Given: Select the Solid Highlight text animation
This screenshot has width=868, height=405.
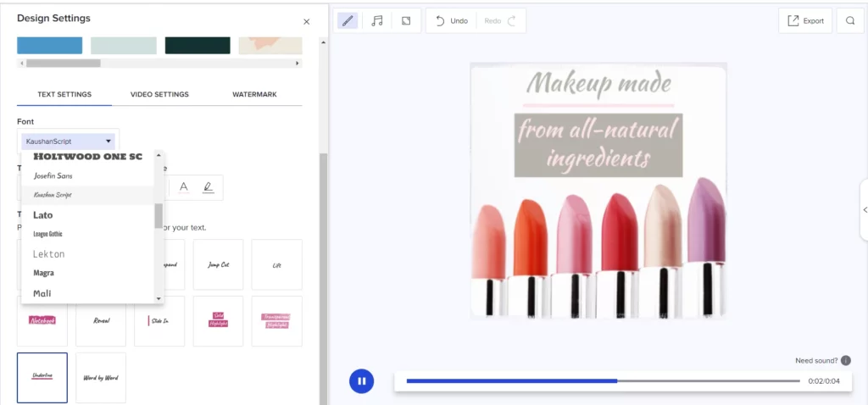Looking at the screenshot, I should click(x=218, y=321).
